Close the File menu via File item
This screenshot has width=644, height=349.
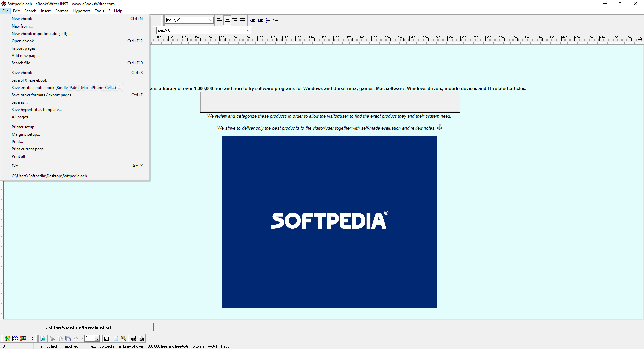tap(5, 11)
